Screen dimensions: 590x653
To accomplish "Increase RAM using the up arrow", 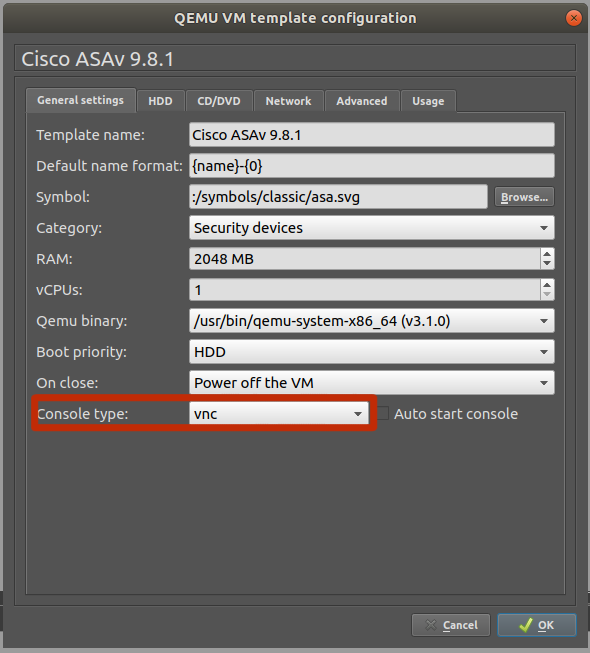I will (547, 253).
